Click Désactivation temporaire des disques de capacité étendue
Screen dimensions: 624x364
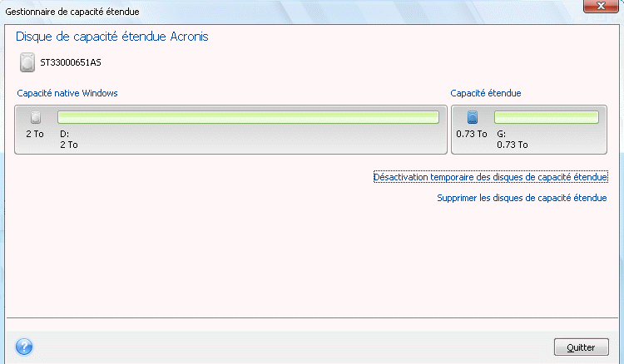pos(490,177)
